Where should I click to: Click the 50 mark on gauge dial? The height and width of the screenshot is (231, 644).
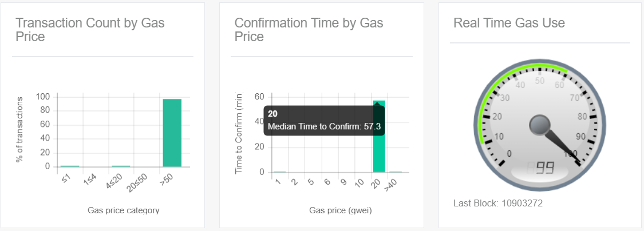[x=540, y=81]
